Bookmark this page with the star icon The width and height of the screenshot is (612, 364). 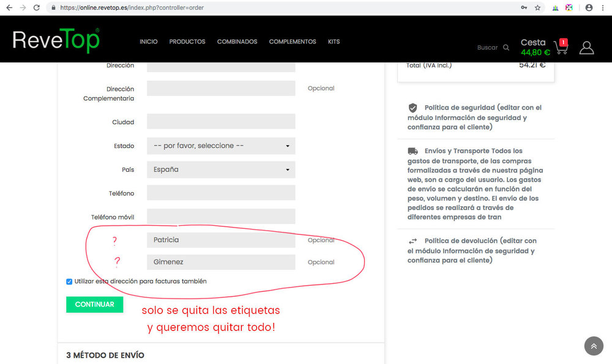(537, 7)
